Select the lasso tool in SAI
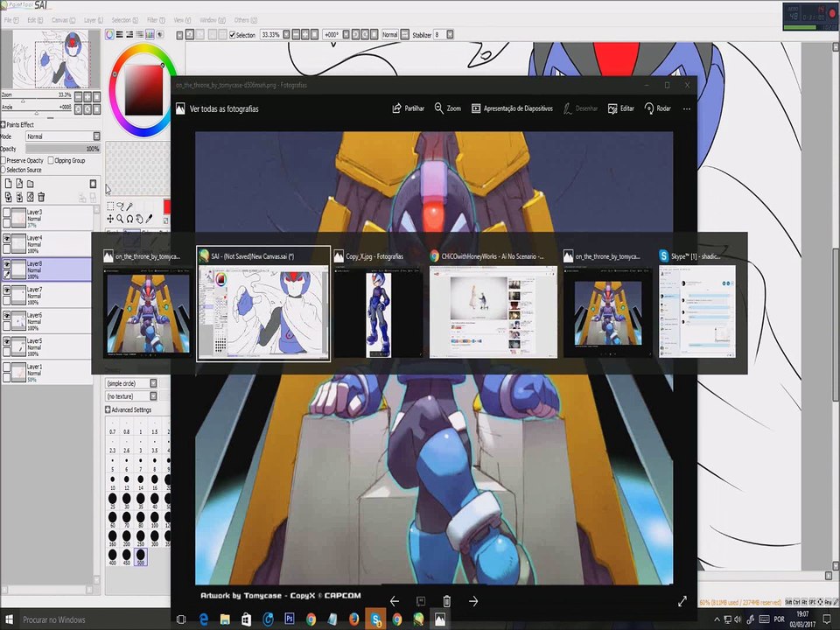840x630 pixels. (120, 206)
